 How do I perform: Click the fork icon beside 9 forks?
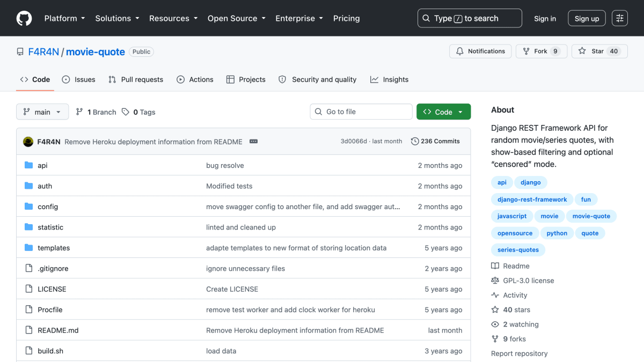coord(495,339)
